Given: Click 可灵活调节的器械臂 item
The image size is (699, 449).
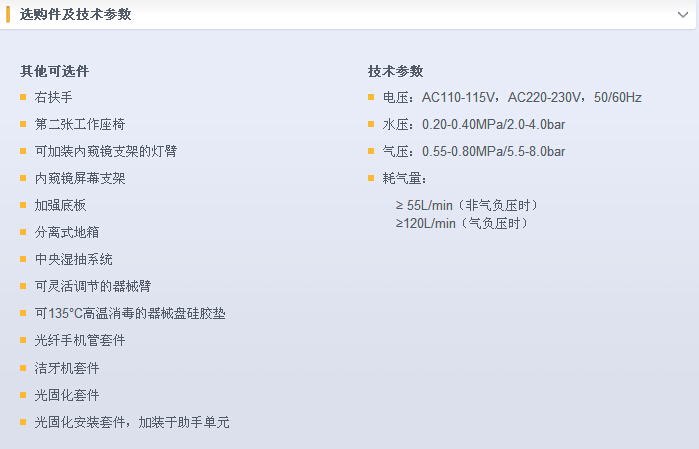Looking at the screenshot, I should pos(93,286).
